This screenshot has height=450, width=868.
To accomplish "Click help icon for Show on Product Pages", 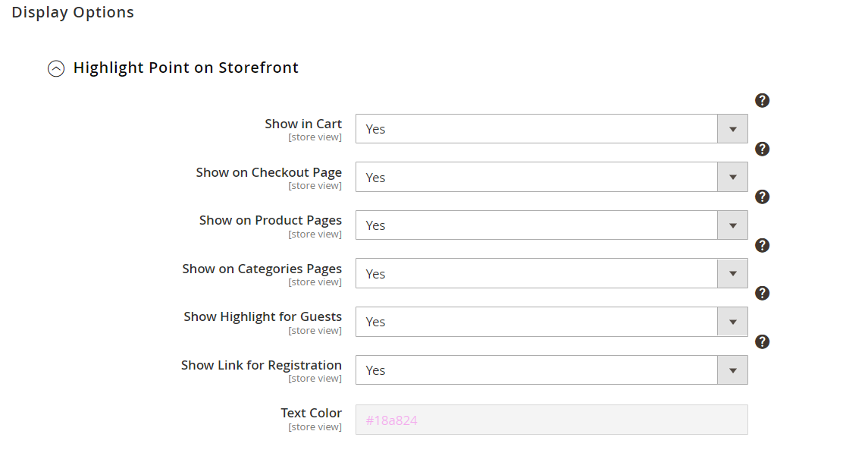I will (x=763, y=197).
